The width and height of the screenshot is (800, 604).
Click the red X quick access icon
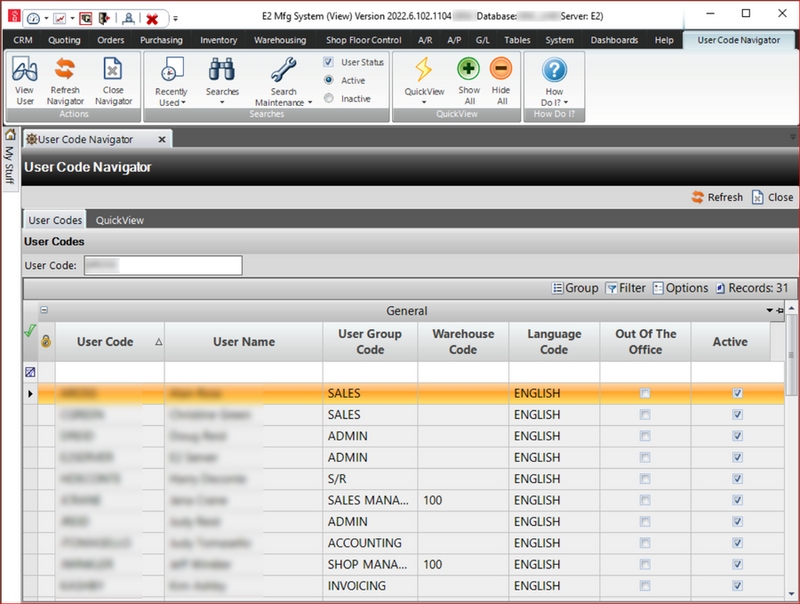[x=152, y=19]
